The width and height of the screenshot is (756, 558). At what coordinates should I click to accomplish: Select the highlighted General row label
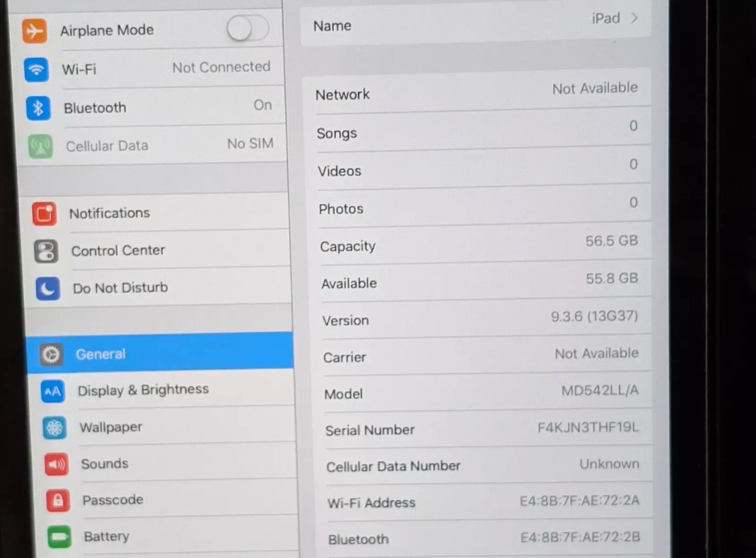tap(100, 354)
